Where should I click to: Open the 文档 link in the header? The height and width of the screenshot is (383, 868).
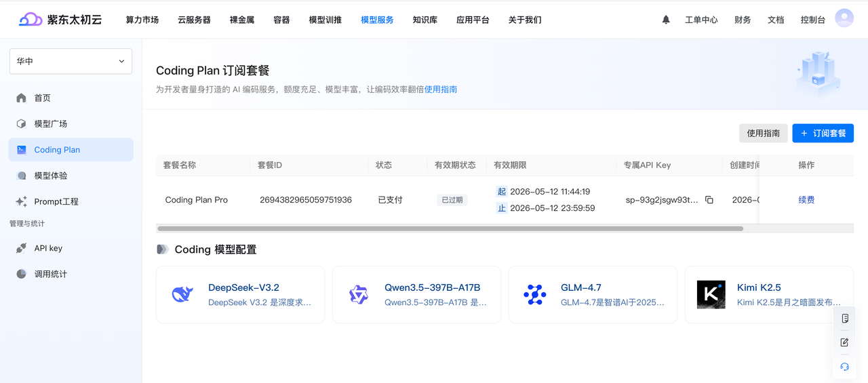pyautogui.click(x=776, y=20)
